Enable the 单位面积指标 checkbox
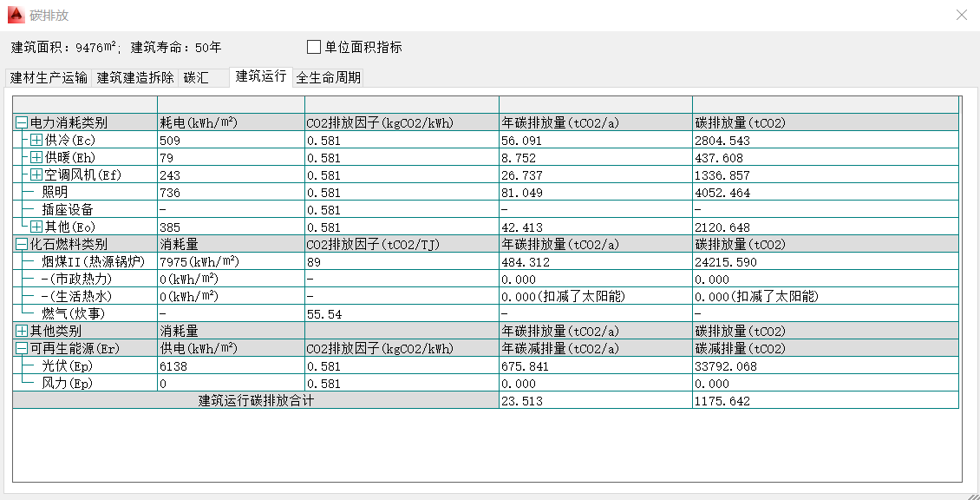This screenshot has width=980, height=500. [x=314, y=47]
